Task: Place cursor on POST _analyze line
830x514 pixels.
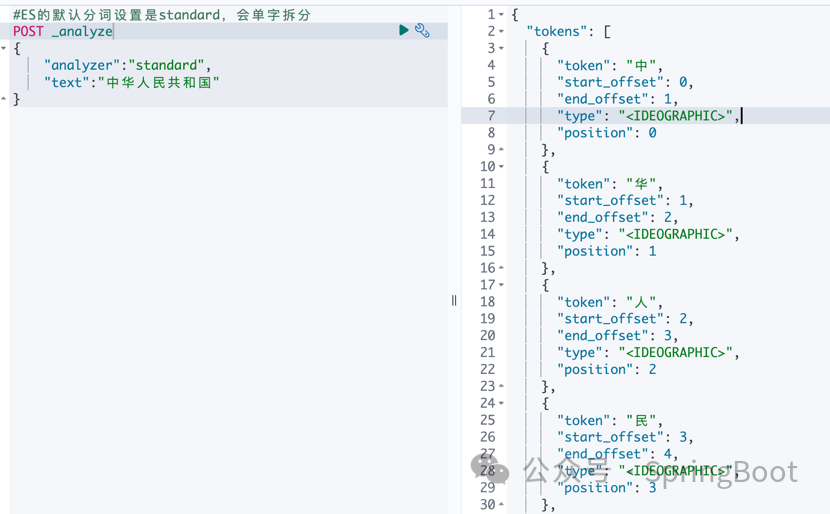Action: 63,31
